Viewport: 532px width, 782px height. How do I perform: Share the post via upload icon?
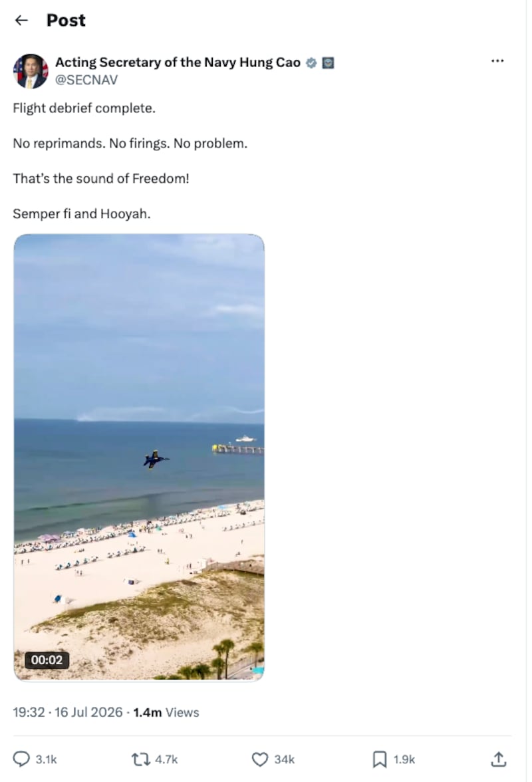[x=499, y=759]
